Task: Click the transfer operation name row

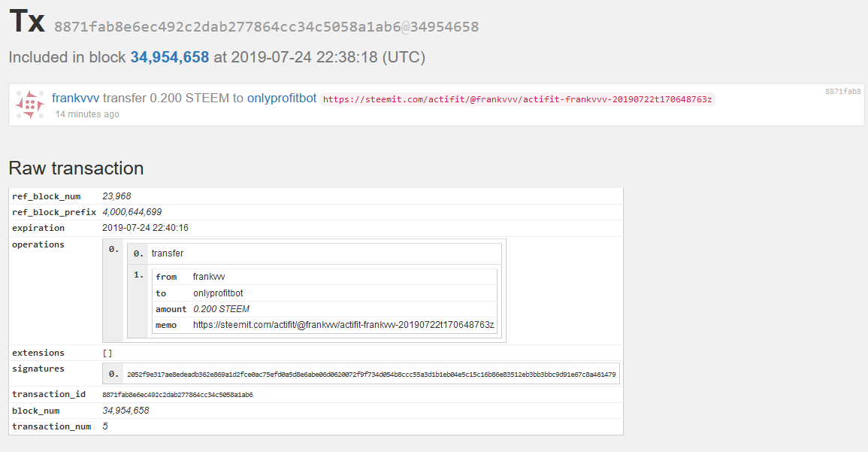Action: [168, 253]
